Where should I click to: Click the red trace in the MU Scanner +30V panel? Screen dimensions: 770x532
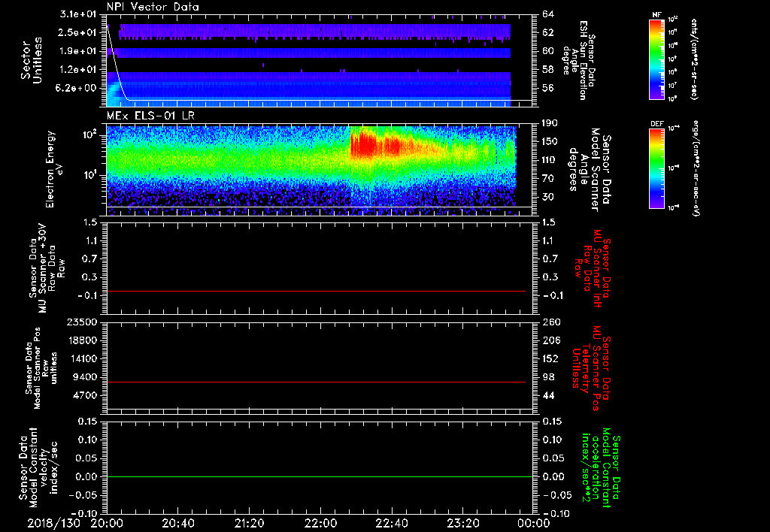tap(316, 291)
